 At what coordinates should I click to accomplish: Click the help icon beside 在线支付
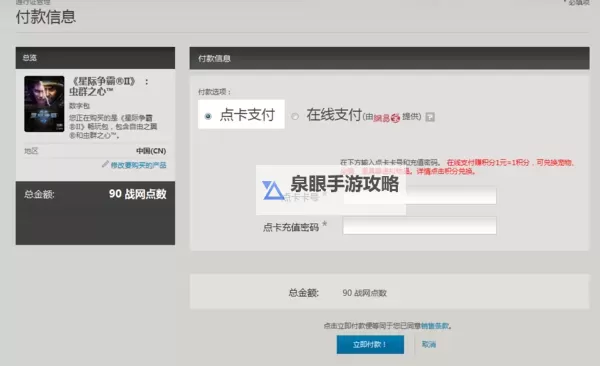(430, 117)
